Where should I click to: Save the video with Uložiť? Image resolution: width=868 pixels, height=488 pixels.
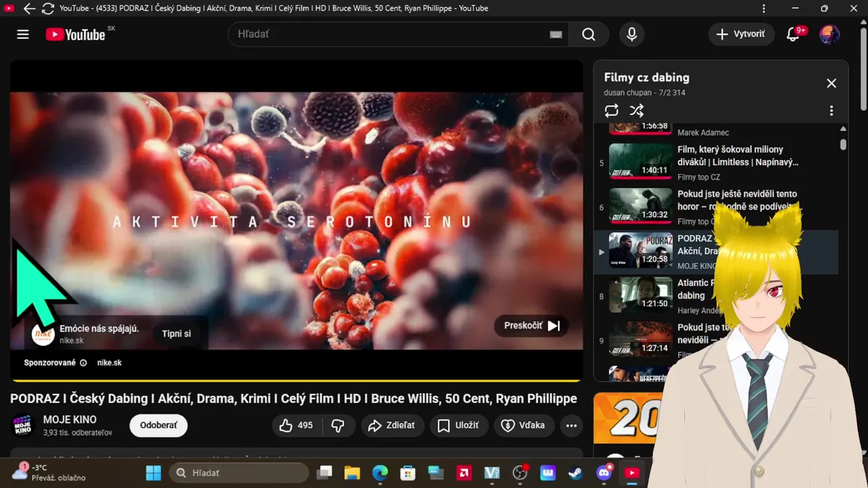[x=459, y=426]
